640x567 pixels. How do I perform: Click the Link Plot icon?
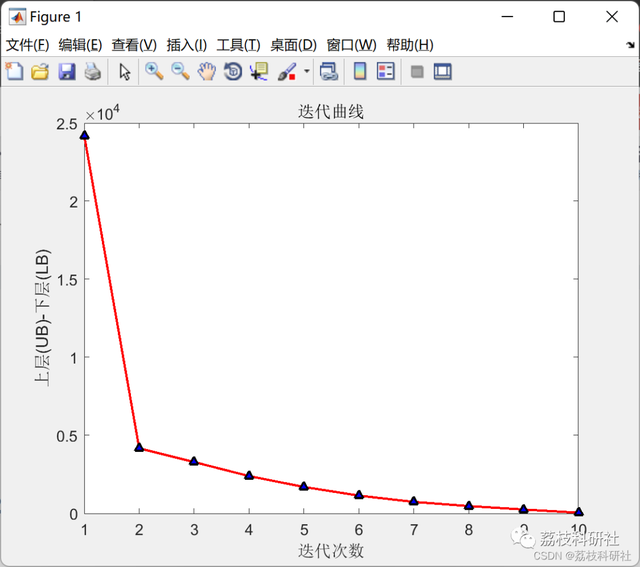click(329, 71)
